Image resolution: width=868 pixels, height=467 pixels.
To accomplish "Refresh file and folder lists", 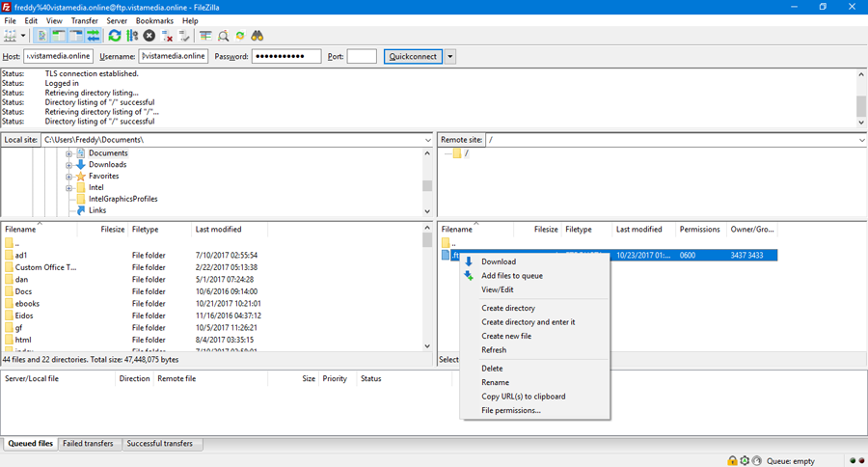I will pyautogui.click(x=115, y=36).
